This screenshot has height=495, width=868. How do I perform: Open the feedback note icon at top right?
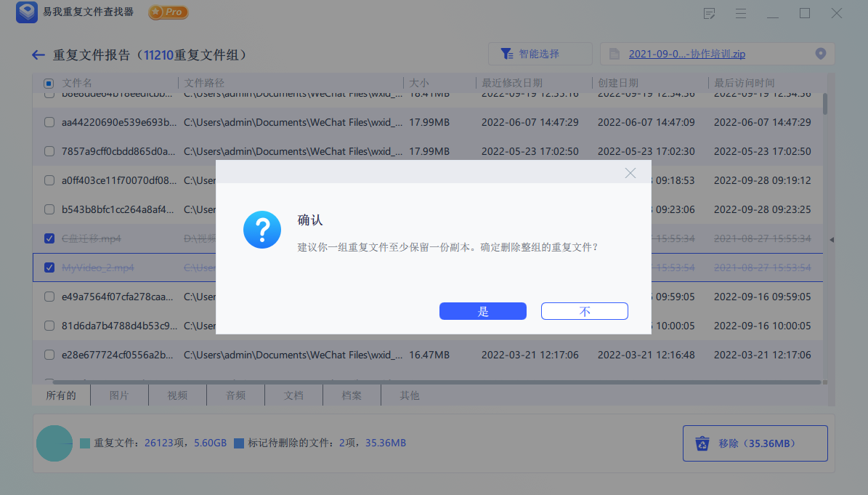709,13
